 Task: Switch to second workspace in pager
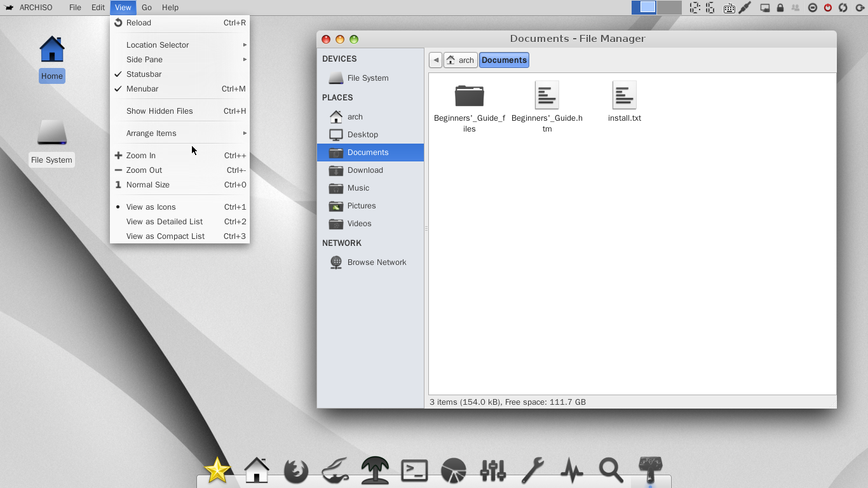(669, 8)
